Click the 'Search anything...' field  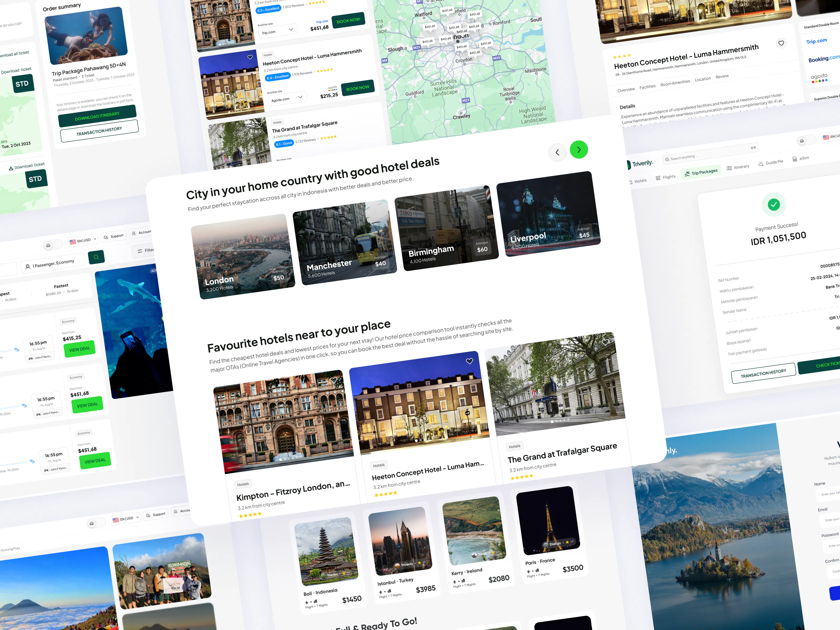pyautogui.click(x=711, y=153)
